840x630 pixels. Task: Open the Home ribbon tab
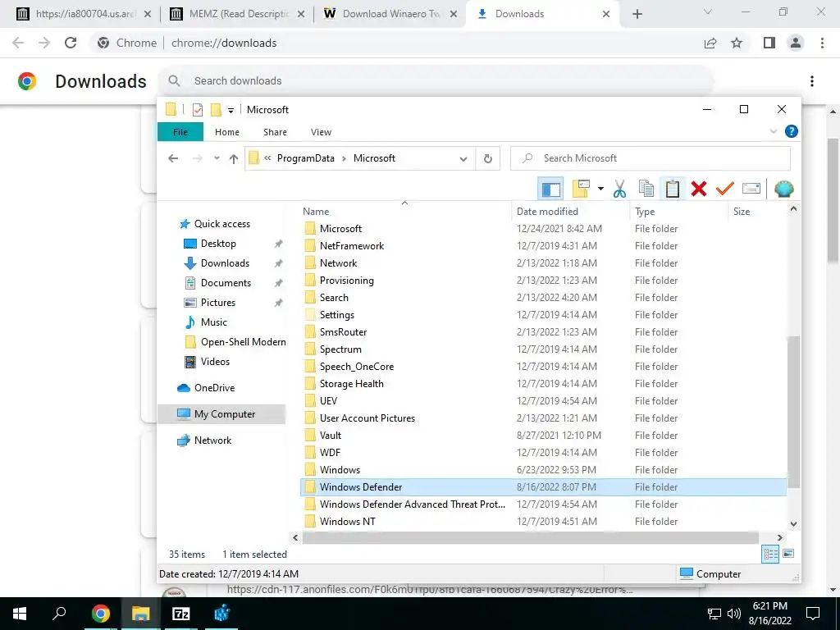[x=227, y=132]
